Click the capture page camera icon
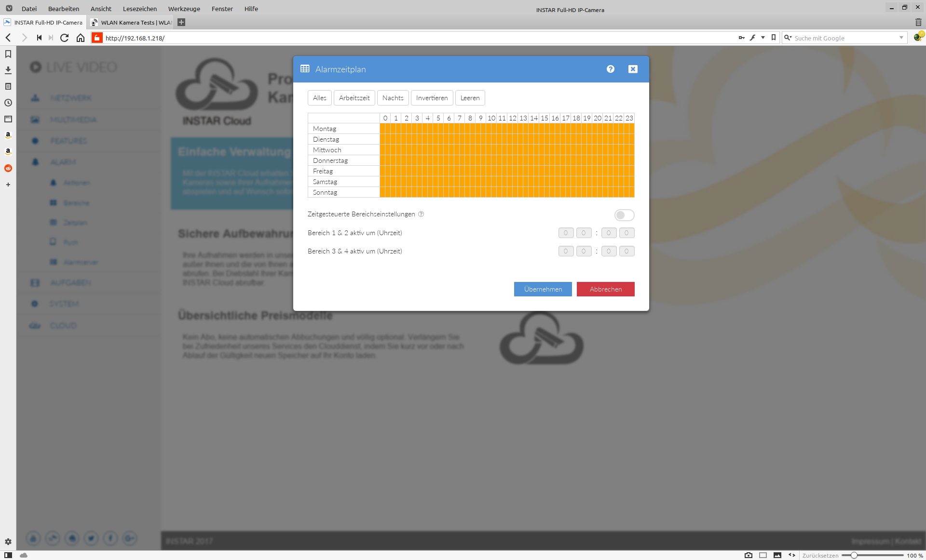Screen dimensions: 926x560 coord(749,555)
